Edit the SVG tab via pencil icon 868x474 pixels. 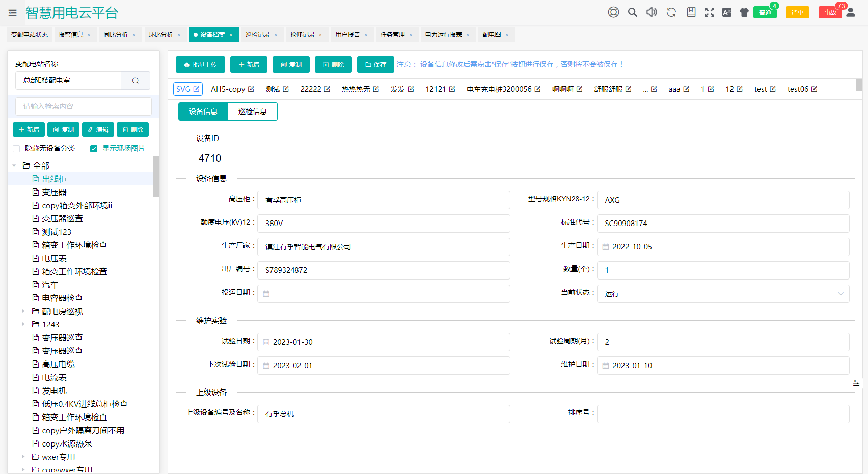pos(196,89)
